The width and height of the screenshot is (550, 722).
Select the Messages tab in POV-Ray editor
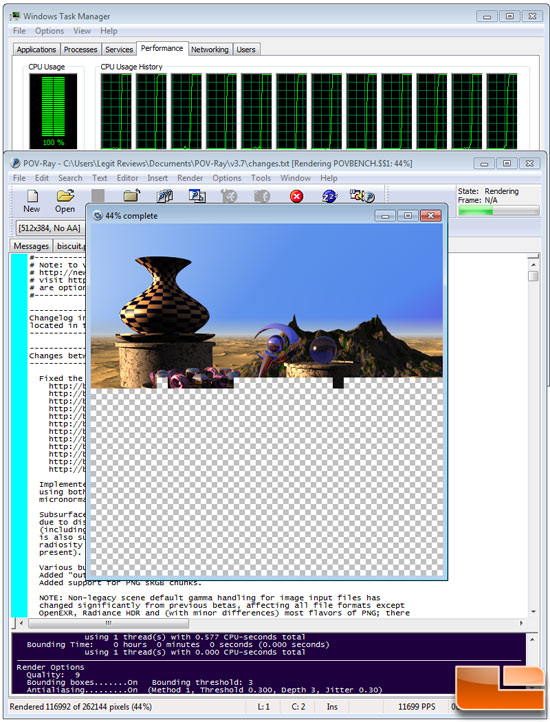coord(31,246)
